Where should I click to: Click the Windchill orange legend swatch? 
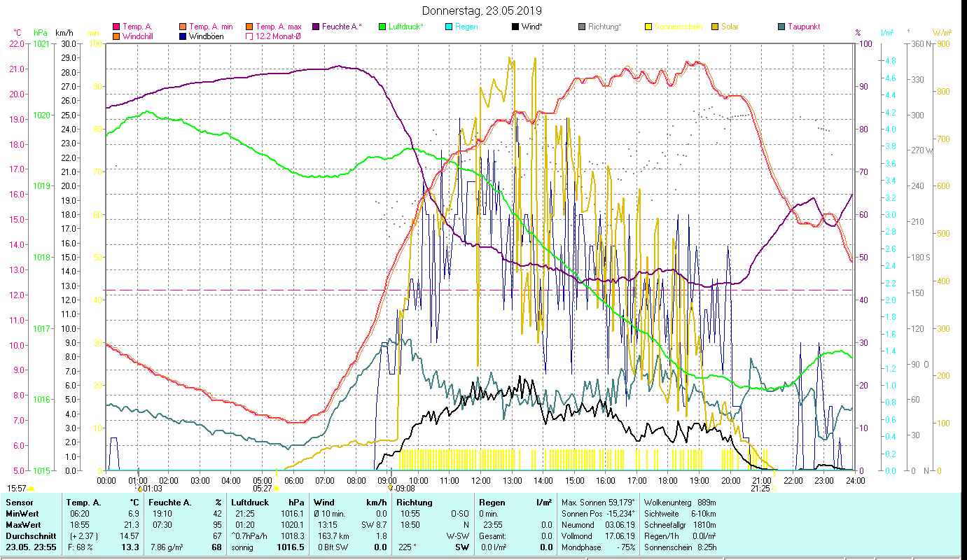click(x=116, y=36)
